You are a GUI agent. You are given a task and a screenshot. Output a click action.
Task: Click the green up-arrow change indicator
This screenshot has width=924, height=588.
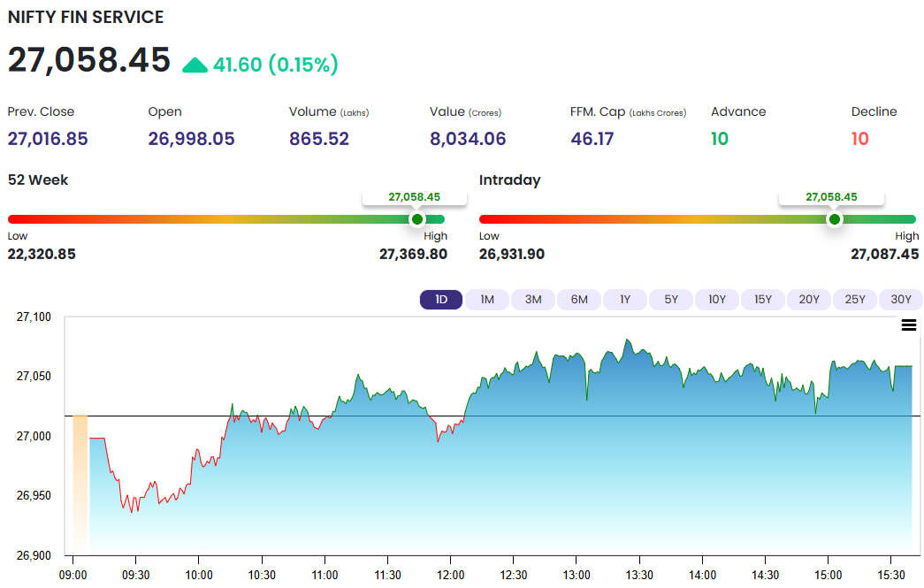coord(195,65)
